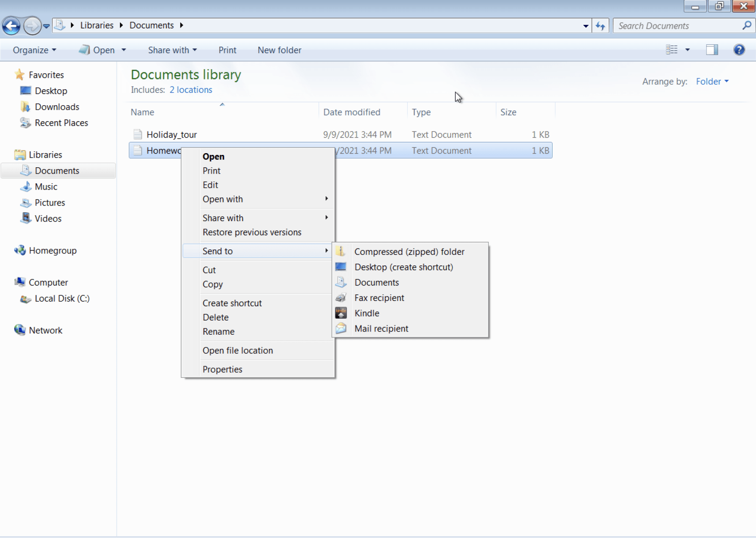Click the Help question mark icon
Viewport: 756px width, 538px height.
pyautogui.click(x=739, y=50)
